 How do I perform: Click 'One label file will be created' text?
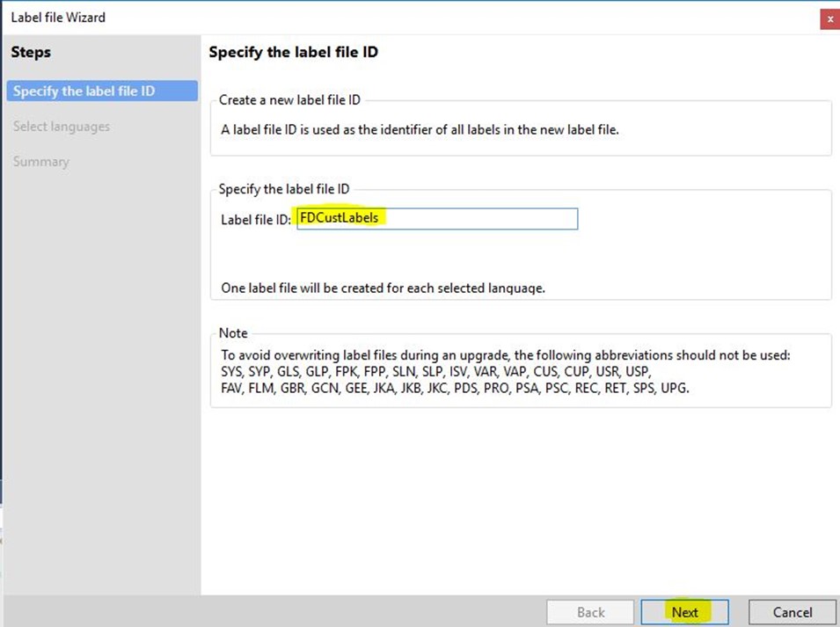[x=383, y=288]
